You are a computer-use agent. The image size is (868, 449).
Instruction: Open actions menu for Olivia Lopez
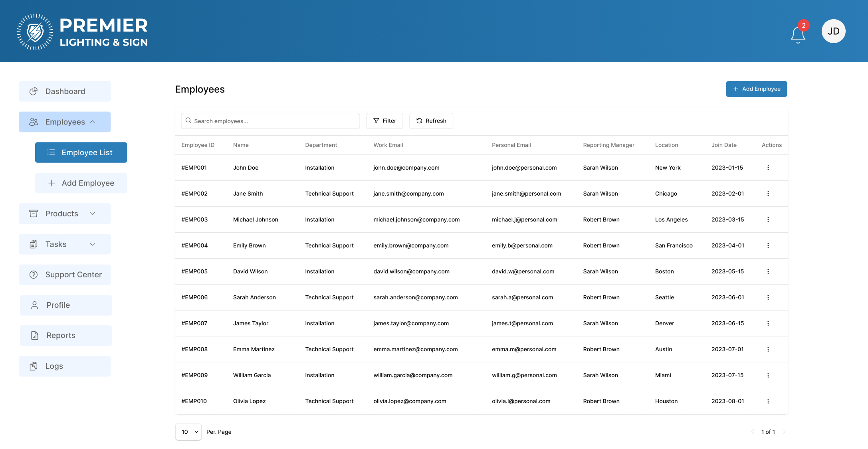click(768, 401)
